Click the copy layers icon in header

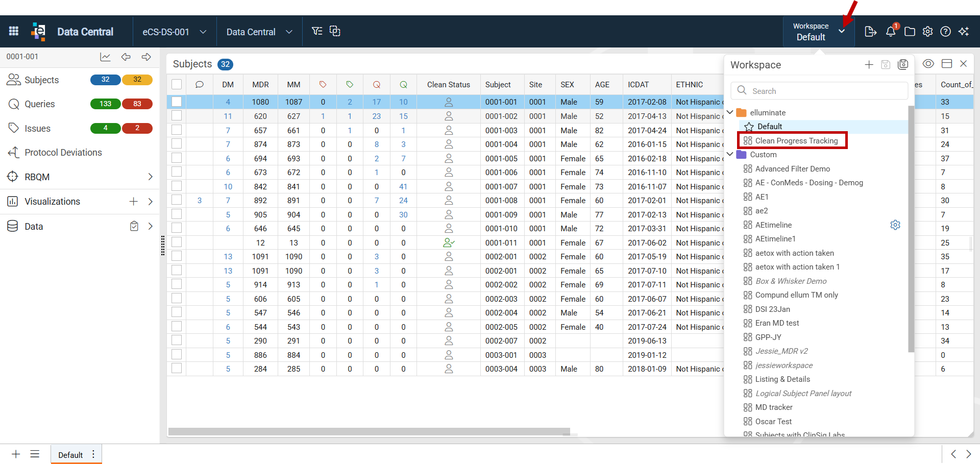[335, 31]
